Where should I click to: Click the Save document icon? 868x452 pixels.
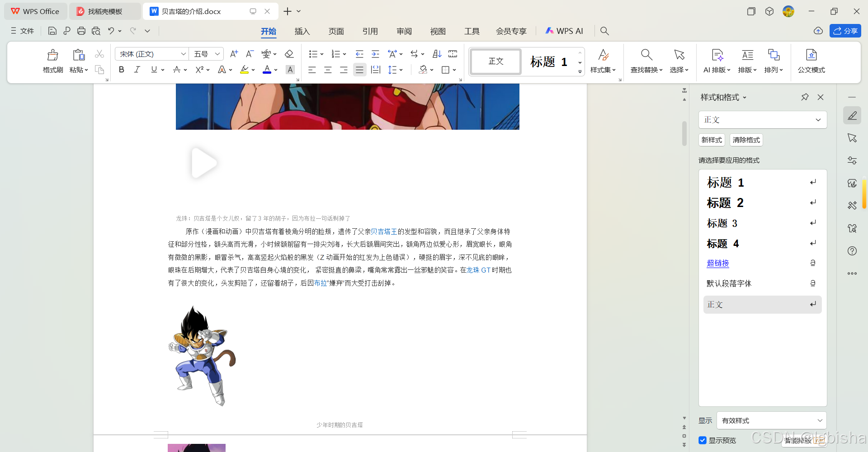[x=52, y=31]
